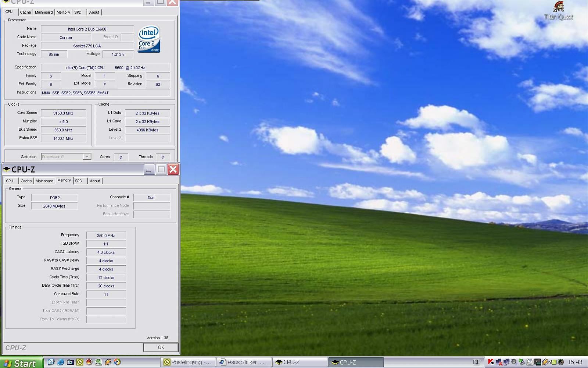Open the Mainboard tab in the Memory window
Viewport: 588px width, 368px height.
pos(44,181)
